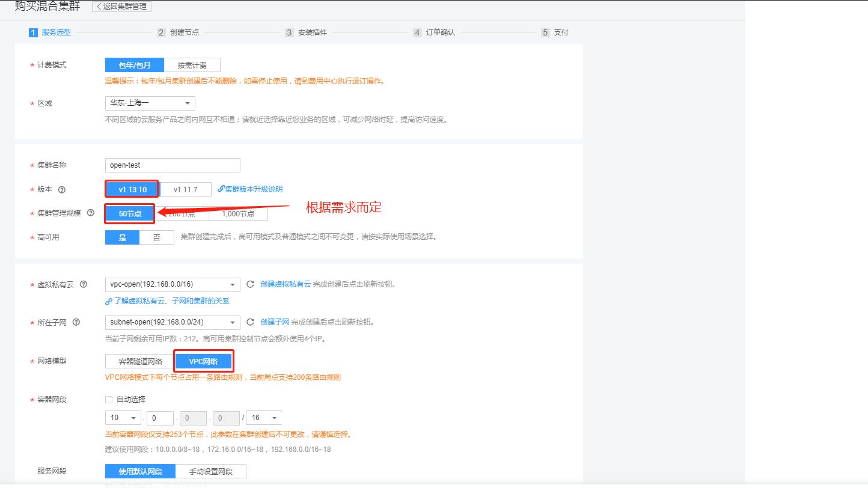Go to step 3 安装插件
The height and width of the screenshot is (488, 868).
coord(306,32)
